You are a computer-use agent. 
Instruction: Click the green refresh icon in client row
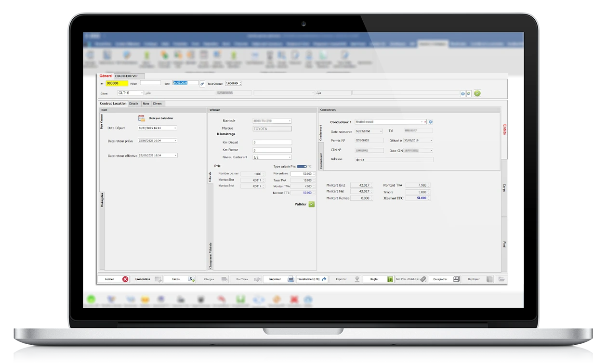(x=469, y=93)
